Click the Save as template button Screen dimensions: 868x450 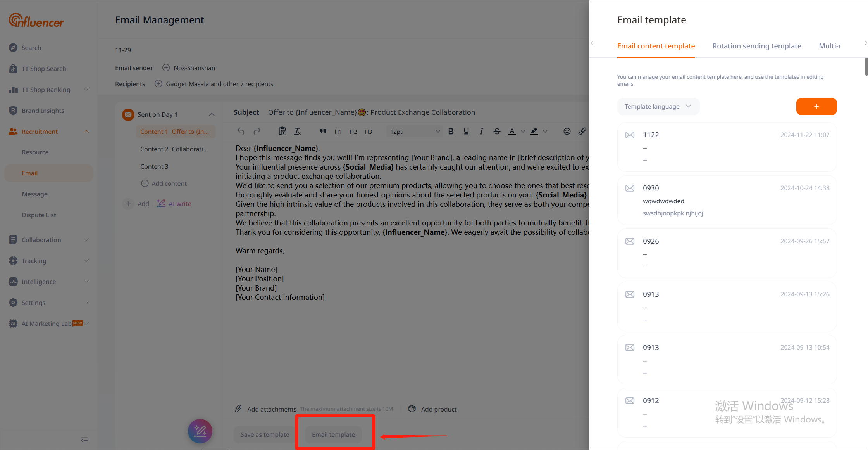pos(265,434)
